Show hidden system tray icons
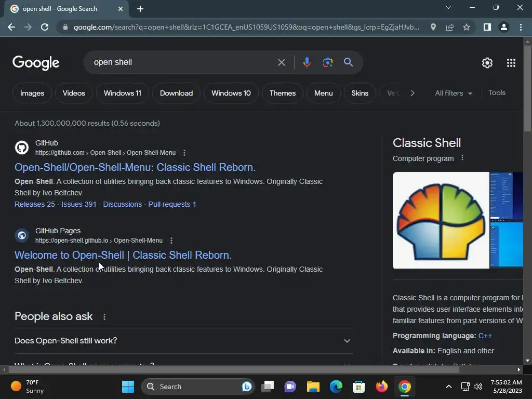532x399 pixels. point(448,387)
